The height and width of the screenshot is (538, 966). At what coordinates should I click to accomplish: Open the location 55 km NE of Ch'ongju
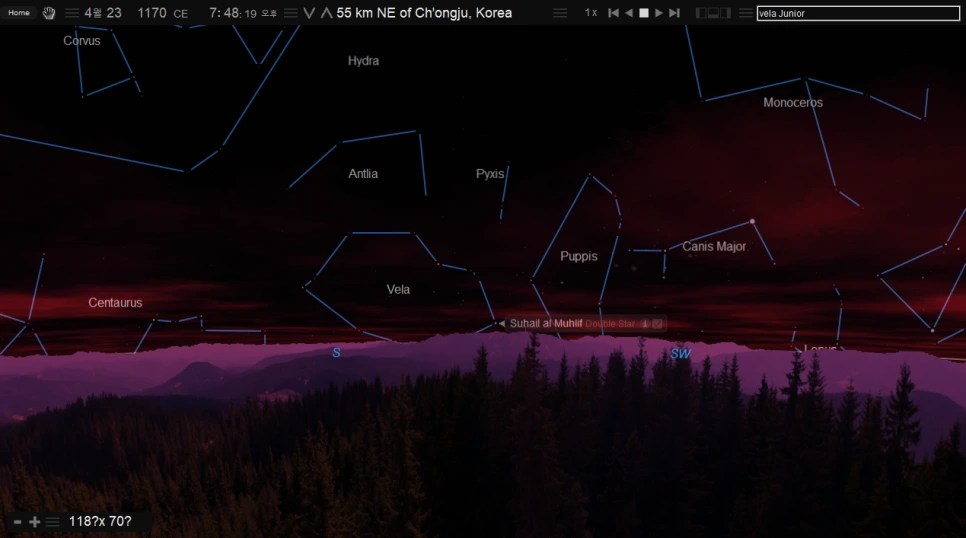(424, 13)
